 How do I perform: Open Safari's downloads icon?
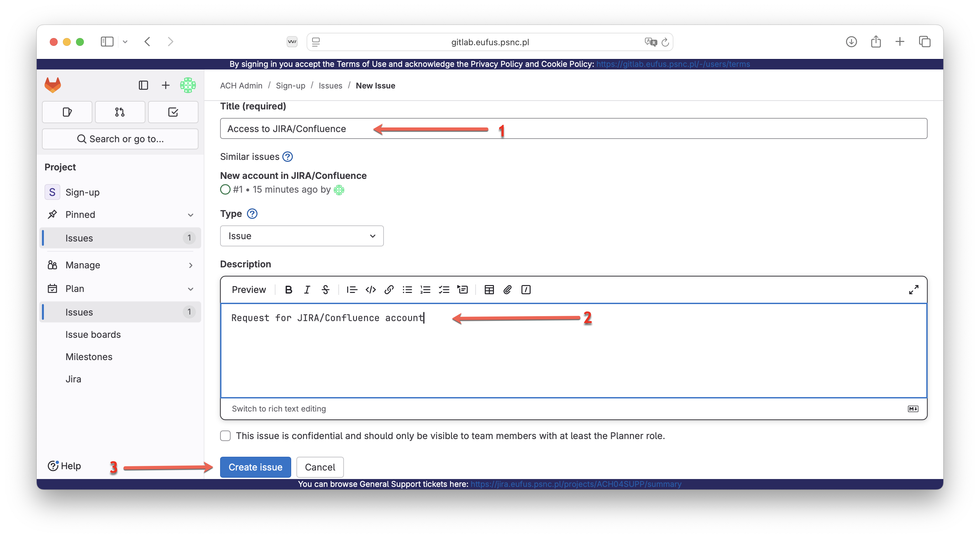click(x=851, y=42)
